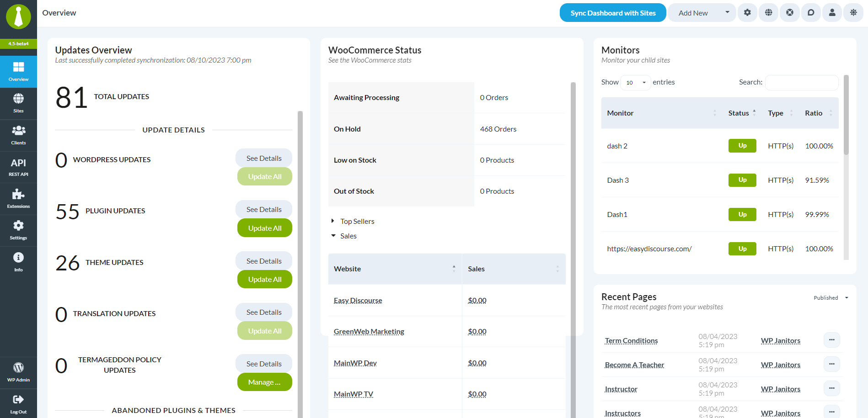Sort the sales table by Website column

click(x=395, y=269)
